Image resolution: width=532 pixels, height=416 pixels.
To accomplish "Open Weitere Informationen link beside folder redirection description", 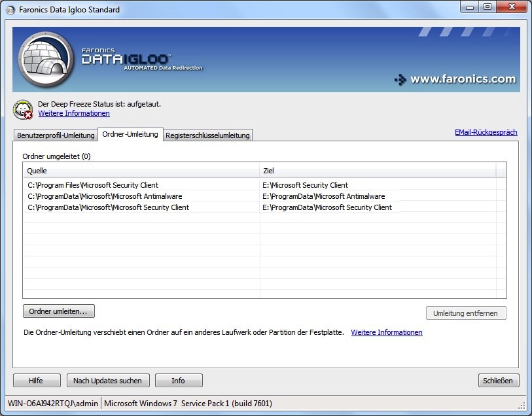I will tap(387, 332).
